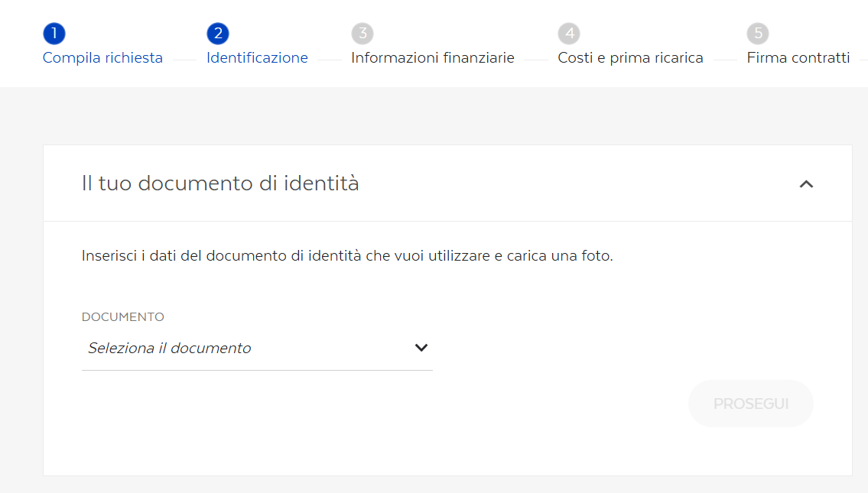Click the Firma contratti step label
The height and width of the screenshot is (493, 868).
(x=798, y=57)
